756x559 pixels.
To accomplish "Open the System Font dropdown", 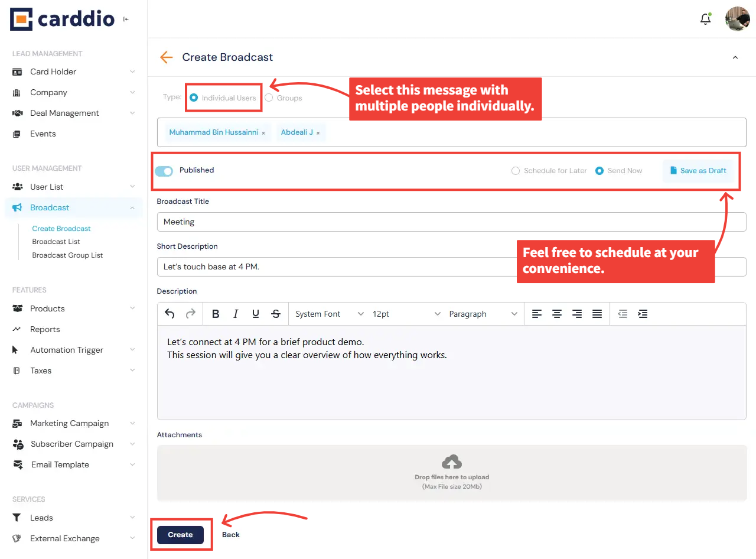I will click(328, 314).
